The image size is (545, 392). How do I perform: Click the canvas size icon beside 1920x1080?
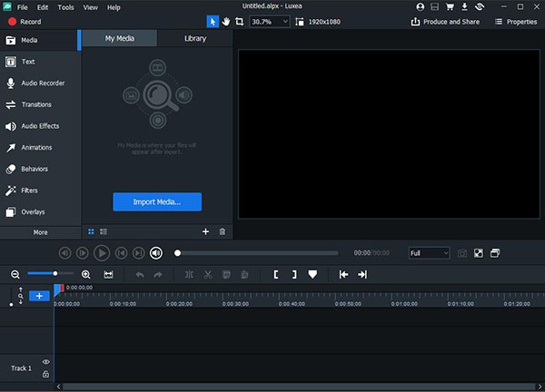[x=299, y=22]
